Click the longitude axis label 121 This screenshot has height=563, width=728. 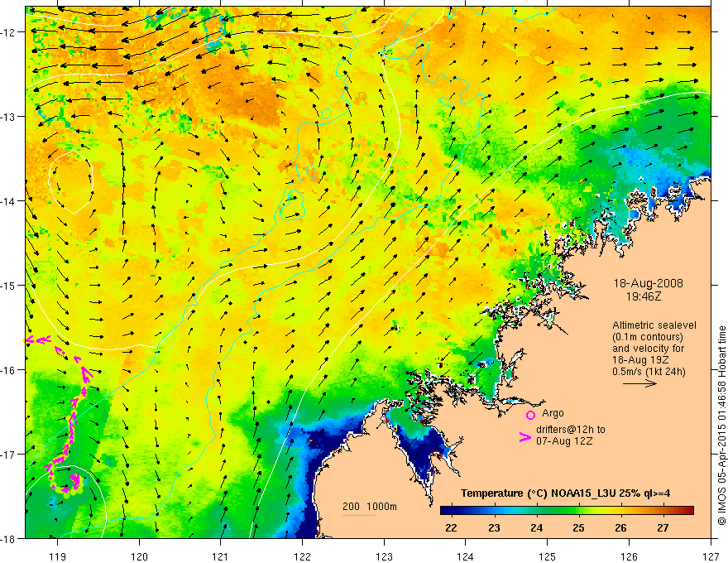tap(221, 556)
